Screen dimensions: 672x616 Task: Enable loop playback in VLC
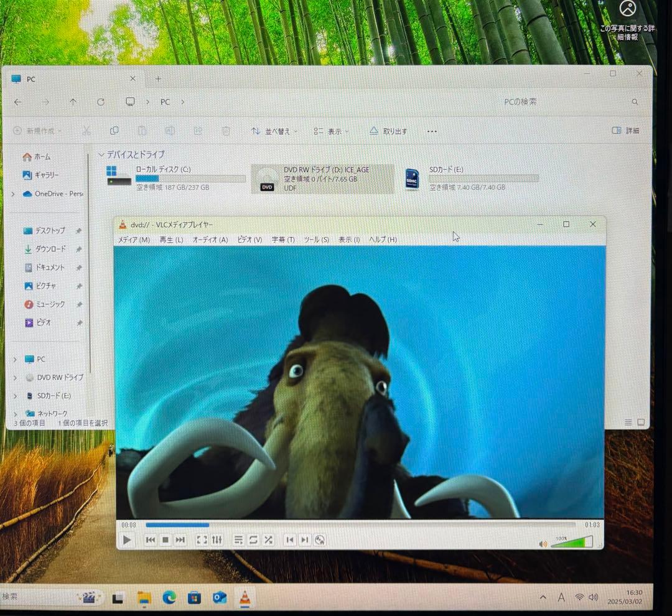[x=254, y=540]
